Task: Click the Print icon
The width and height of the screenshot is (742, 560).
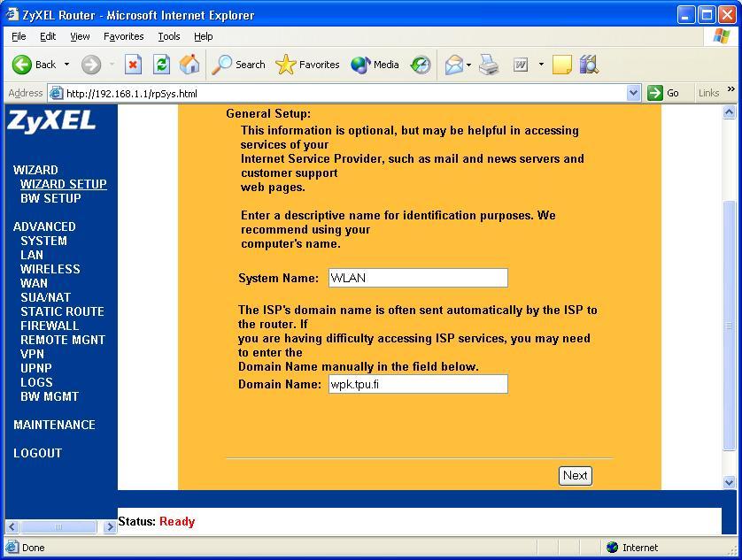Action: coord(489,65)
